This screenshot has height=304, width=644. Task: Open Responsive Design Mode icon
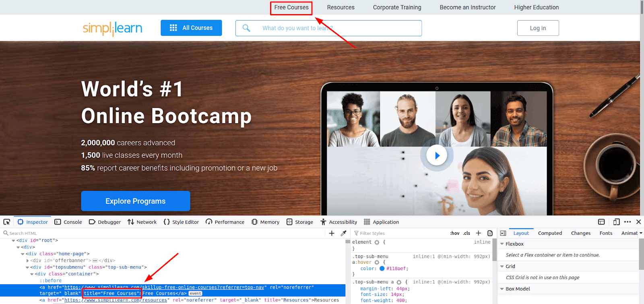point(616,222)
